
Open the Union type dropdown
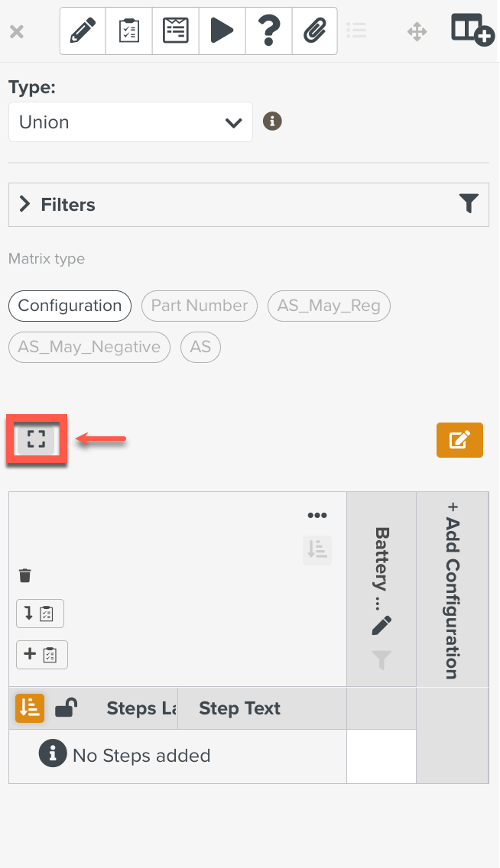131,122
